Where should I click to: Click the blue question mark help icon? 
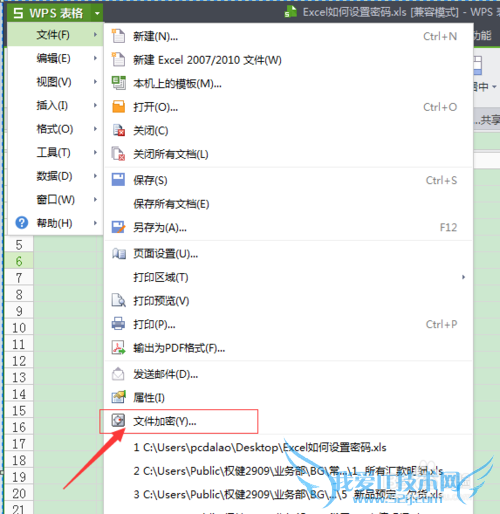(22, 223)
